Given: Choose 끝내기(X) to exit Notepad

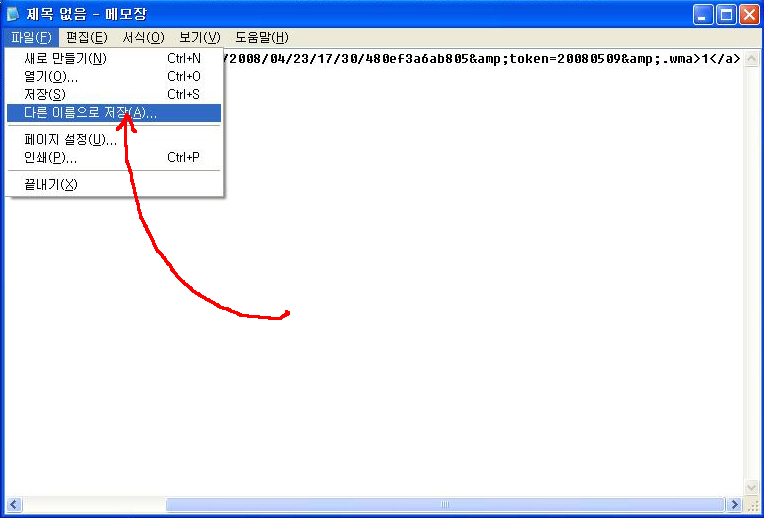Looking at the screenshot, I should [114, 185].
